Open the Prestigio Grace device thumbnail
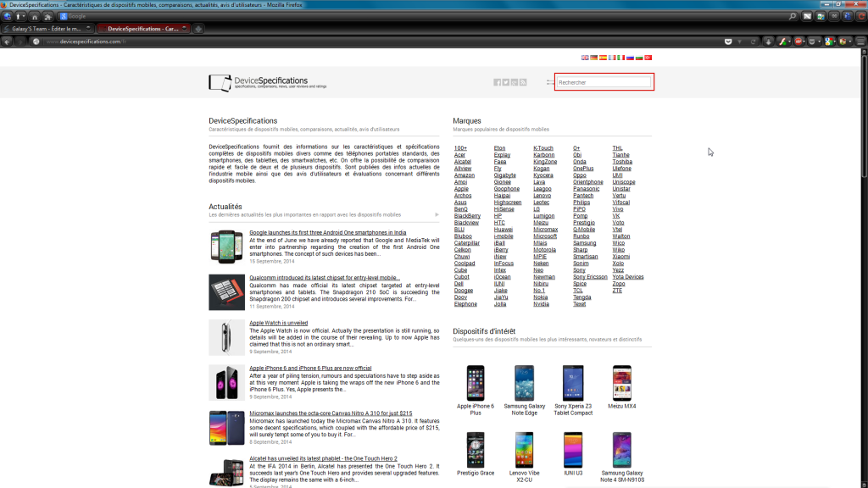The width and height of the screenshot is (868, 488). [x=476, y=450]
